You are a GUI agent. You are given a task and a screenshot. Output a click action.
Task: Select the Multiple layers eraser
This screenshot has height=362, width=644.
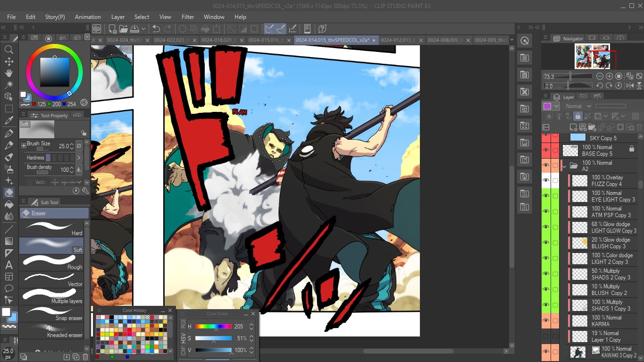click(x=51, y=296)
